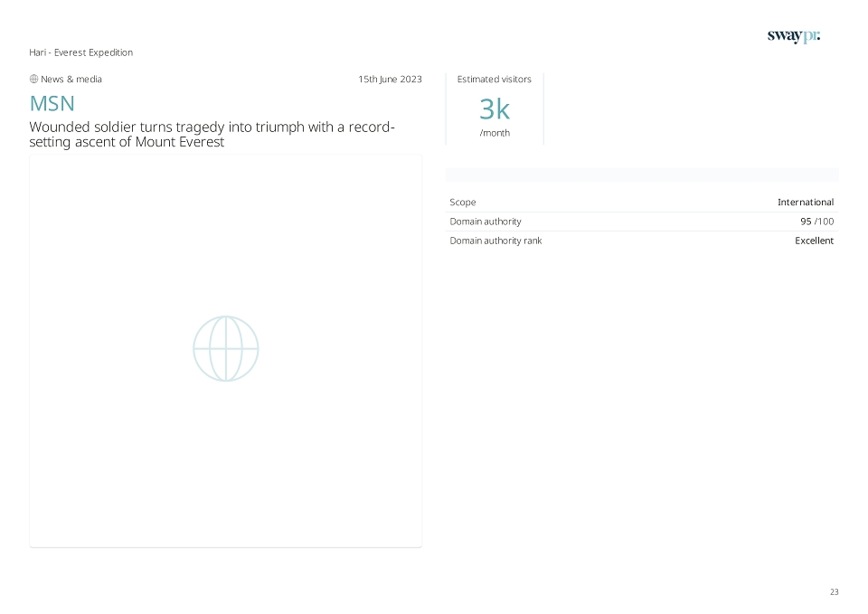The image size is (868, 614).
Task: Click the large globe placeholder image
Action: pyautogui.click(x=226, y=349)
